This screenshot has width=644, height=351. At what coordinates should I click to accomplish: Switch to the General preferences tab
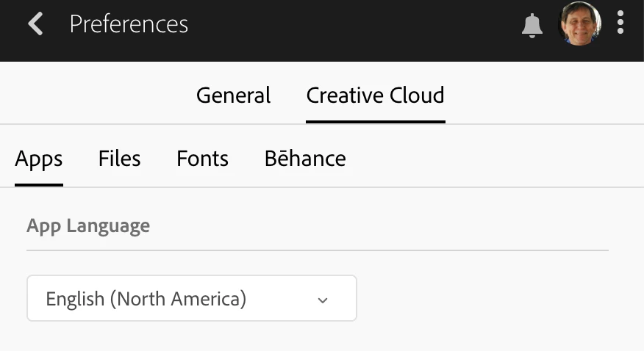coord(233,95)
